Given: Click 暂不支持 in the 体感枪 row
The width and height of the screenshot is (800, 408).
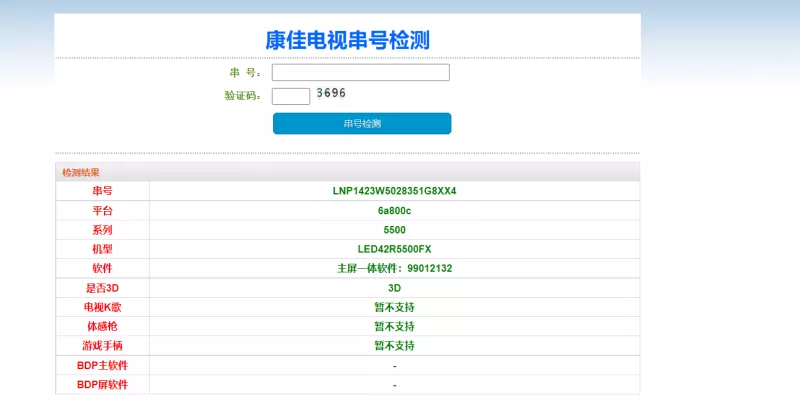Looking at the screenshot, I should (394, 326).
